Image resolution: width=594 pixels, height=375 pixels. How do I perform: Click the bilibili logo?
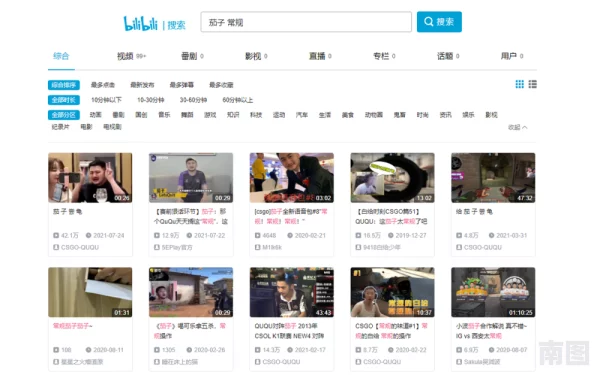click(x=141, y=23)
